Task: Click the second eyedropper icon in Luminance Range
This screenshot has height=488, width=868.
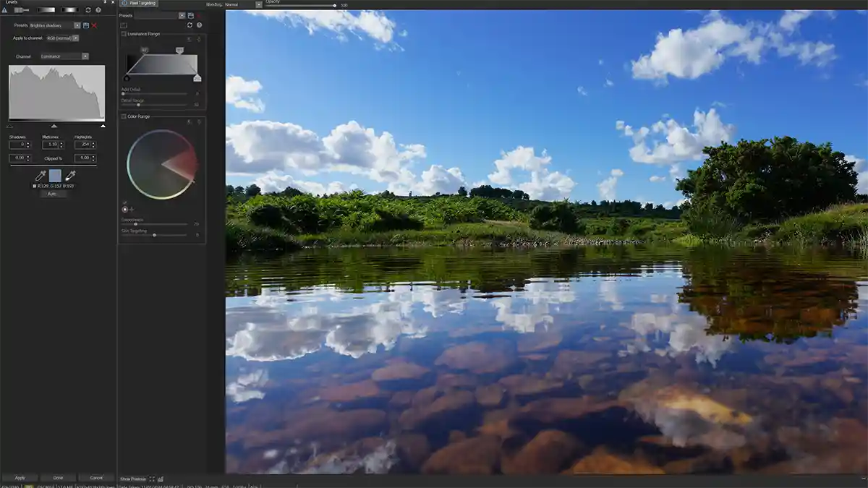Action: point(199,39)
